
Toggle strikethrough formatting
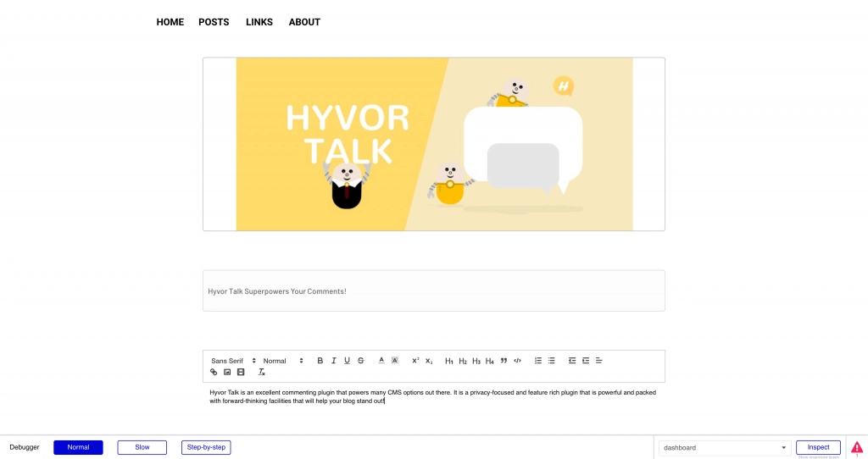click(360, 361)
